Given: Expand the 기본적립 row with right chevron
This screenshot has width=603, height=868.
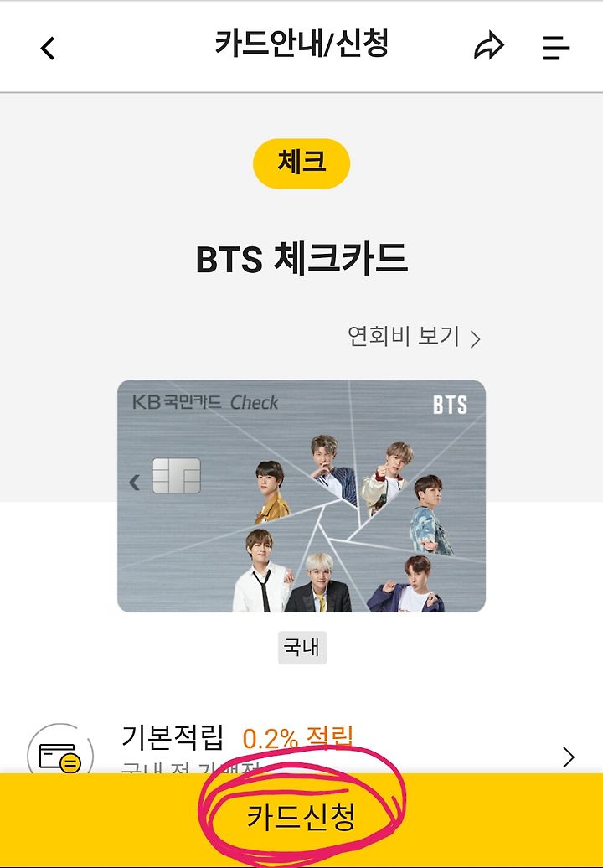Looking at the screenshot, I should click(569, 757).
